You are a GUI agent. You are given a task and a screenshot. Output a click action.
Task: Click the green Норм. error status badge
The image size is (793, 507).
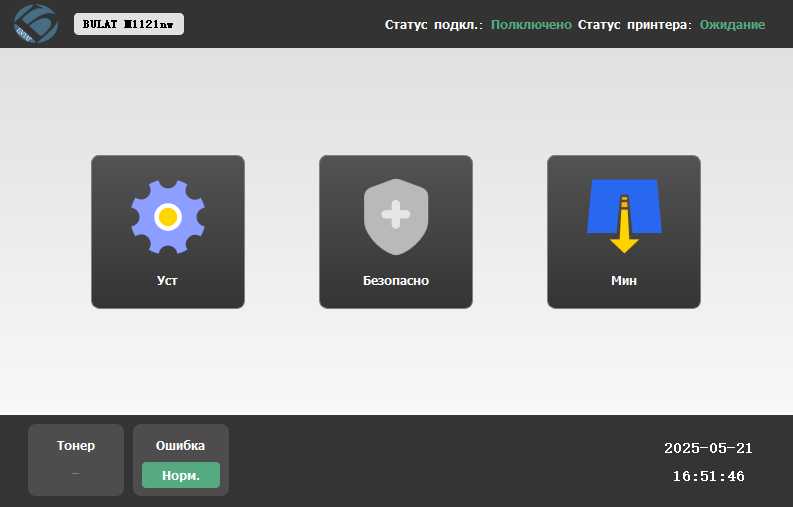coord(181,475)
